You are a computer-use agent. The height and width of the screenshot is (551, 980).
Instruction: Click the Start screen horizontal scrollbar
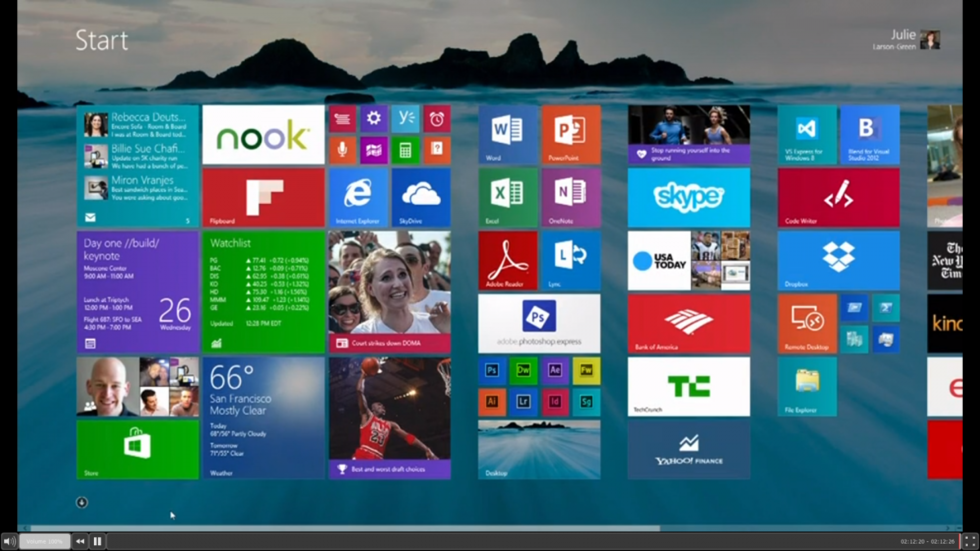coord(345,528)
